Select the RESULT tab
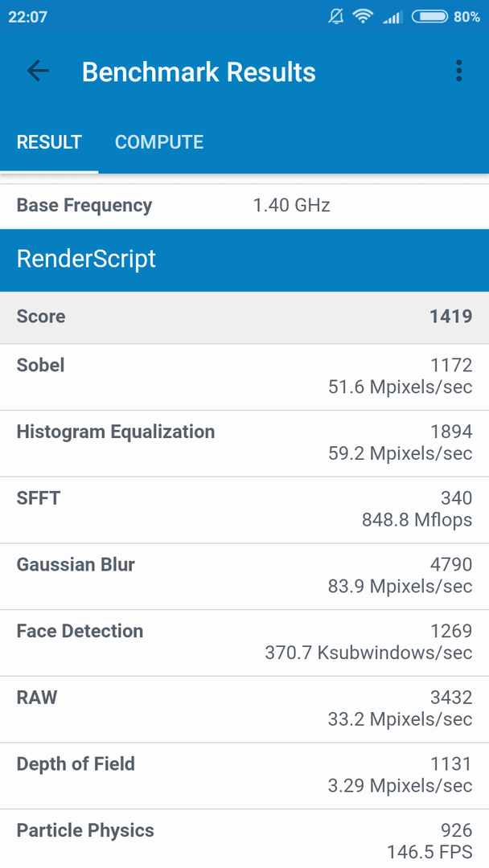 point(49,141)
